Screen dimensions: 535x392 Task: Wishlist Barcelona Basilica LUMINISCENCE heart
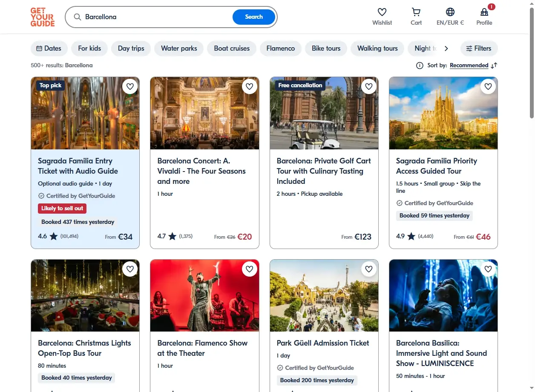[488, 269]
